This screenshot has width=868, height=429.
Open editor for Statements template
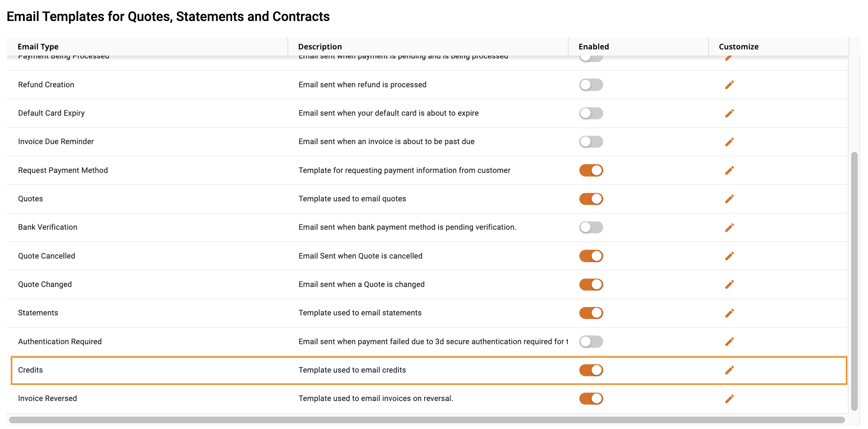click(x=729, y=313)
